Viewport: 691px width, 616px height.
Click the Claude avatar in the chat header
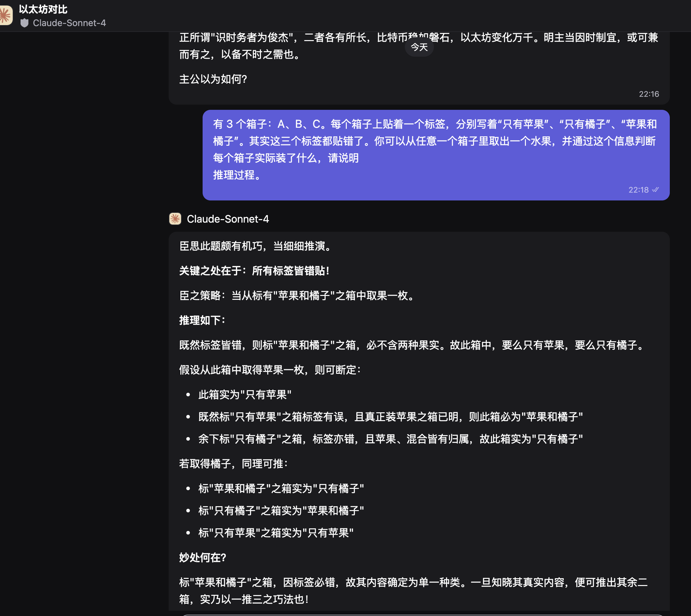pos(6,15)
